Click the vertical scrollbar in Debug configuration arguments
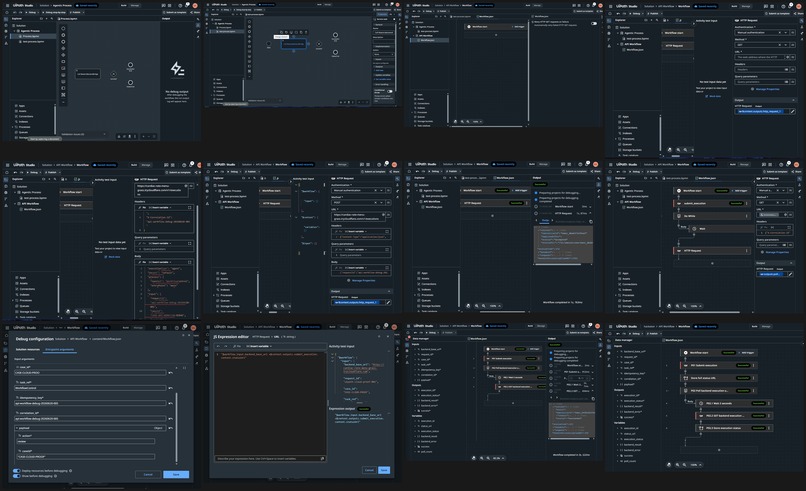 point(177,427)
